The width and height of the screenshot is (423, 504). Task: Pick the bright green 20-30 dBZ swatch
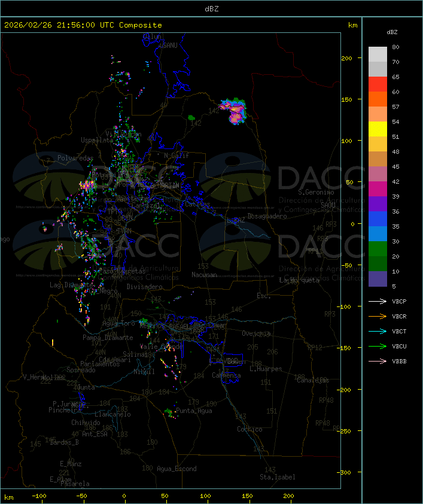click(378, 249)
